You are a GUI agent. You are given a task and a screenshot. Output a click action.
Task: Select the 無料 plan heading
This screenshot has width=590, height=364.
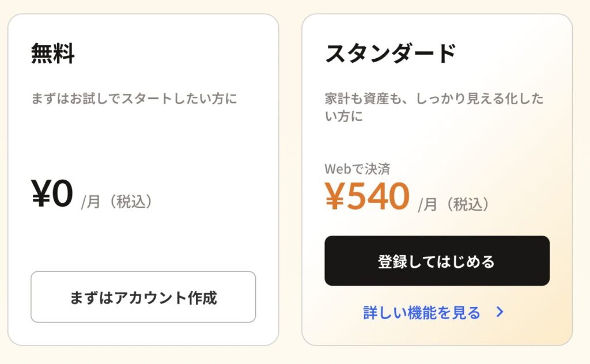tap(52, 54)
